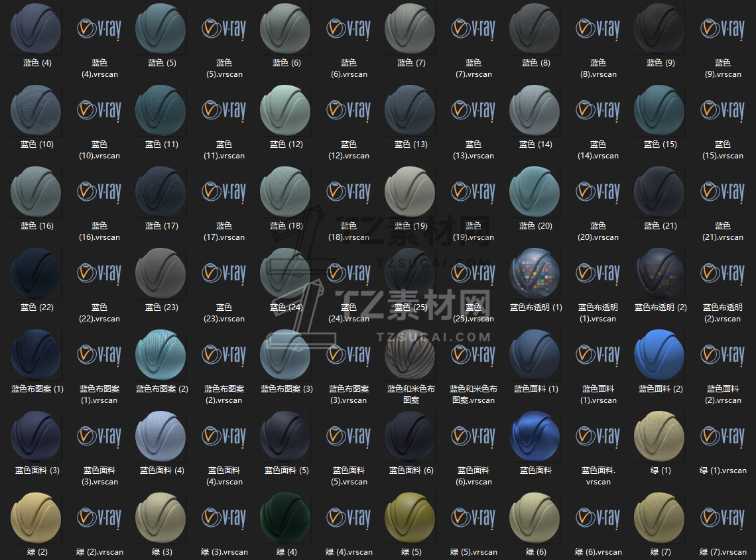
Task: Click the 蓝色 (13).vrscan file icon
Action: coord(473,111)
